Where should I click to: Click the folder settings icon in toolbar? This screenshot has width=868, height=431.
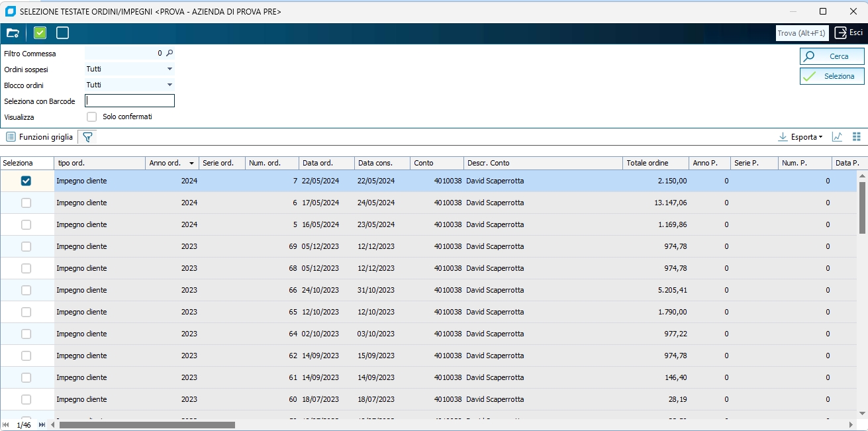tap(13, 33)
